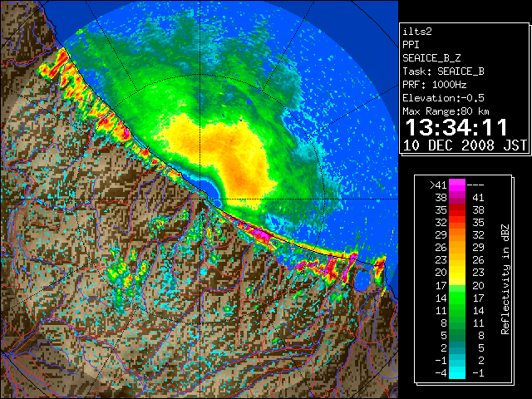This screenshot has width=532, height=399.
Task: Click the 'Reflectivity in dBZ' legend title
Action: [x=505, y=279]
